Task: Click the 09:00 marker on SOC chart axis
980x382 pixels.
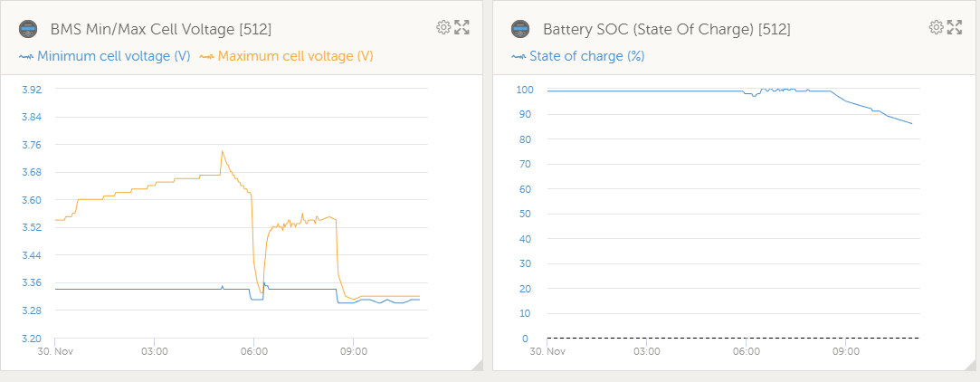Action: [x=845, y=351]
